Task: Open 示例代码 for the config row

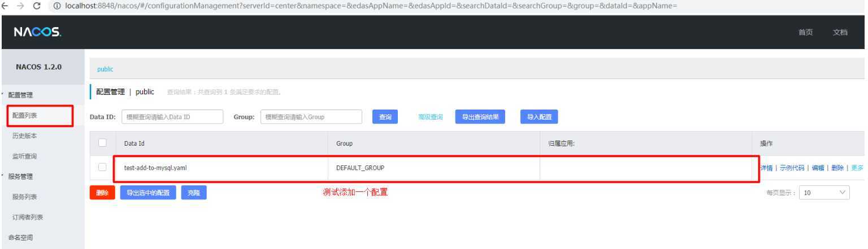Action: [x=792, y=168]
